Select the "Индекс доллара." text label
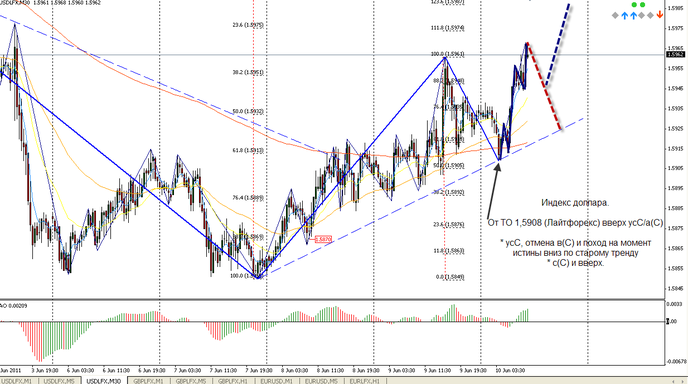 (x=575, y=203)
